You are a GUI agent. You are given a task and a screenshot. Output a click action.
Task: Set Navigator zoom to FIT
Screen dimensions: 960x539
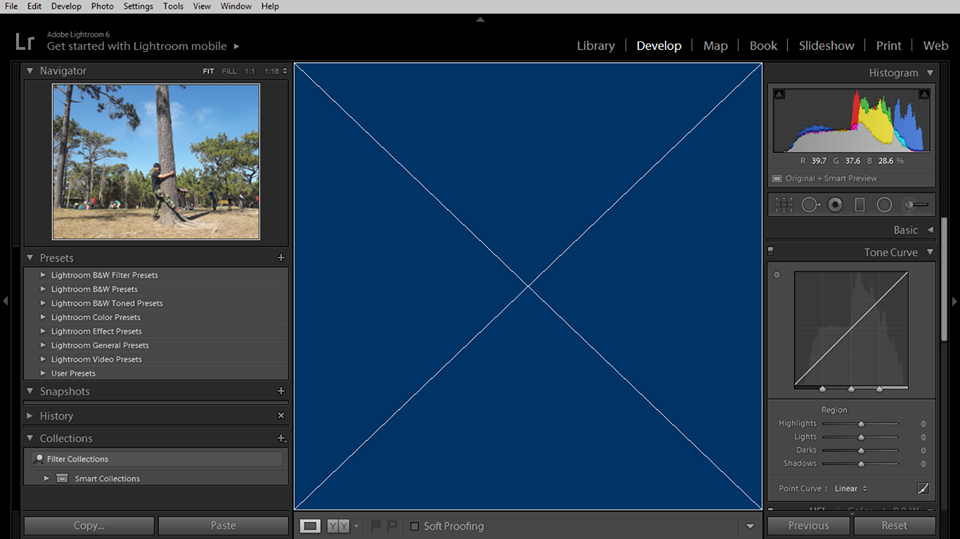coord(208,71)
